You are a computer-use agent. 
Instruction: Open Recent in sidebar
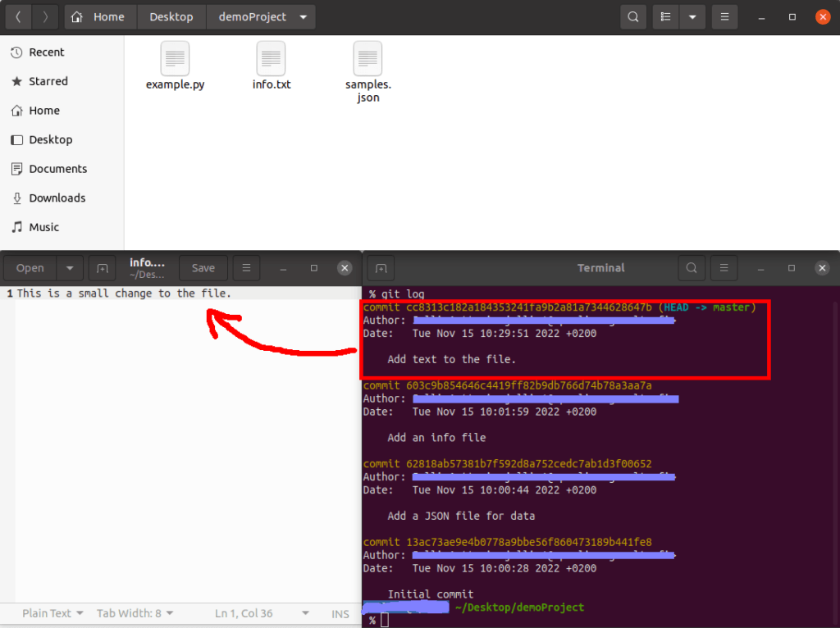[62, 52]
